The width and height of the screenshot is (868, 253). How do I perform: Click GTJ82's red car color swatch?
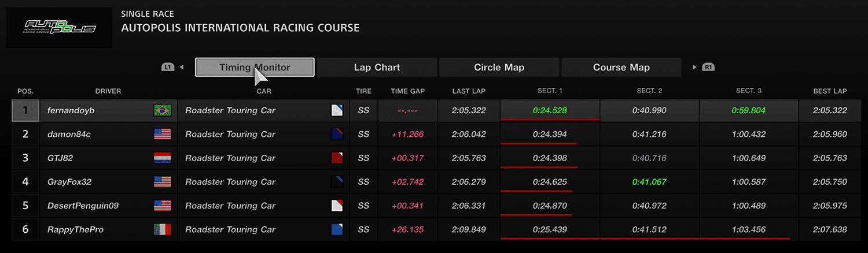(x=337, y=158)
